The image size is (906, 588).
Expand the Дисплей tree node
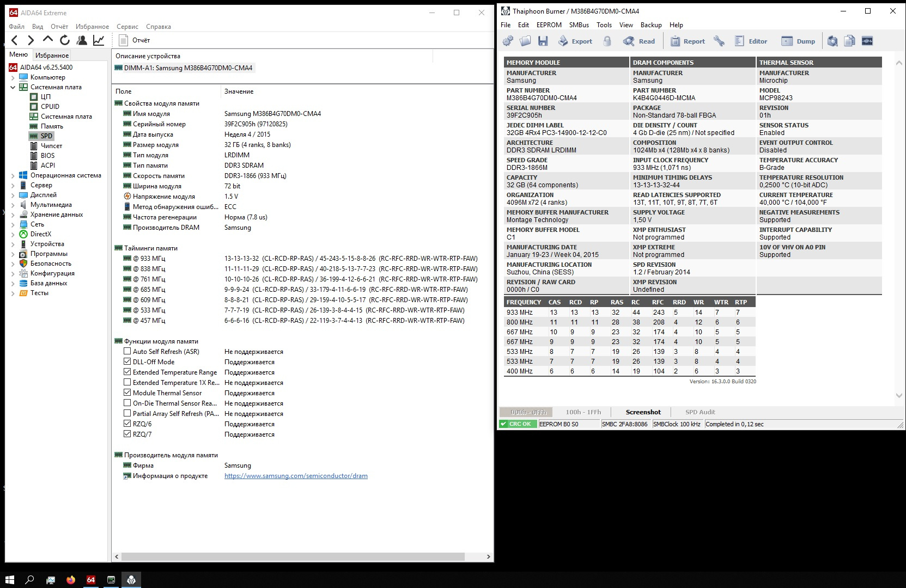tap(13, 195)
